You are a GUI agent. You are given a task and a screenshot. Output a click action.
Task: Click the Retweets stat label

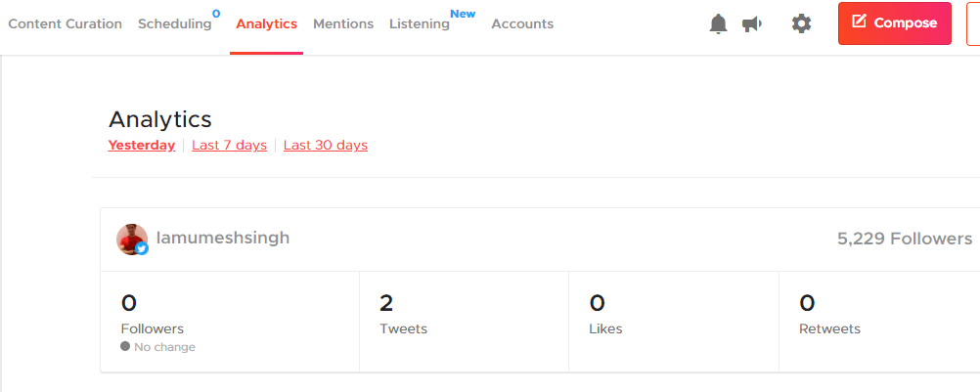(x=829, y=329)
